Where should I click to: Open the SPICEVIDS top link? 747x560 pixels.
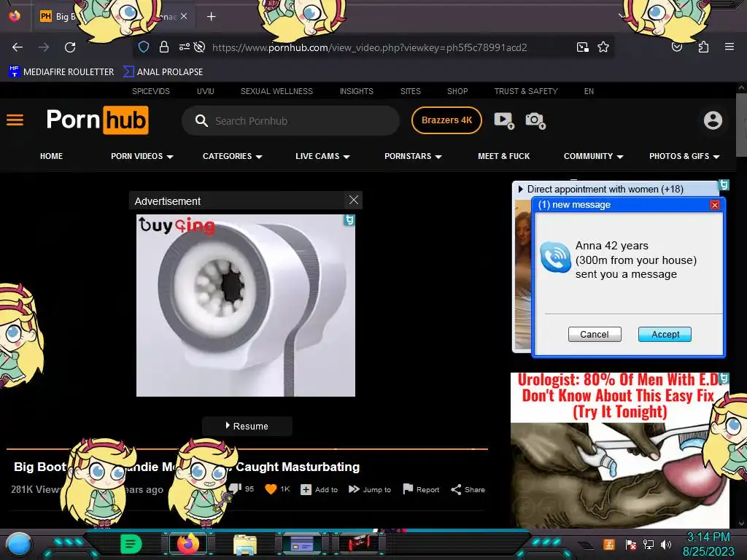click(x=150, y=91)
